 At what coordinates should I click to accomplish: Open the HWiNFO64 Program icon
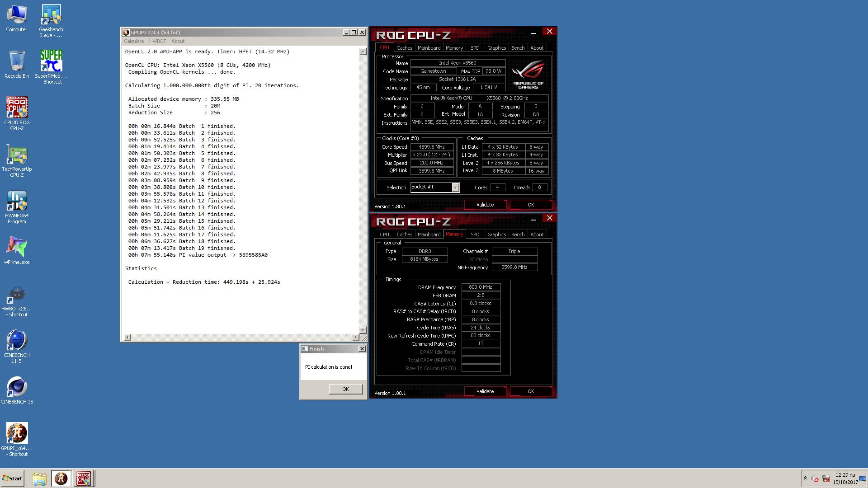point(17,207)
